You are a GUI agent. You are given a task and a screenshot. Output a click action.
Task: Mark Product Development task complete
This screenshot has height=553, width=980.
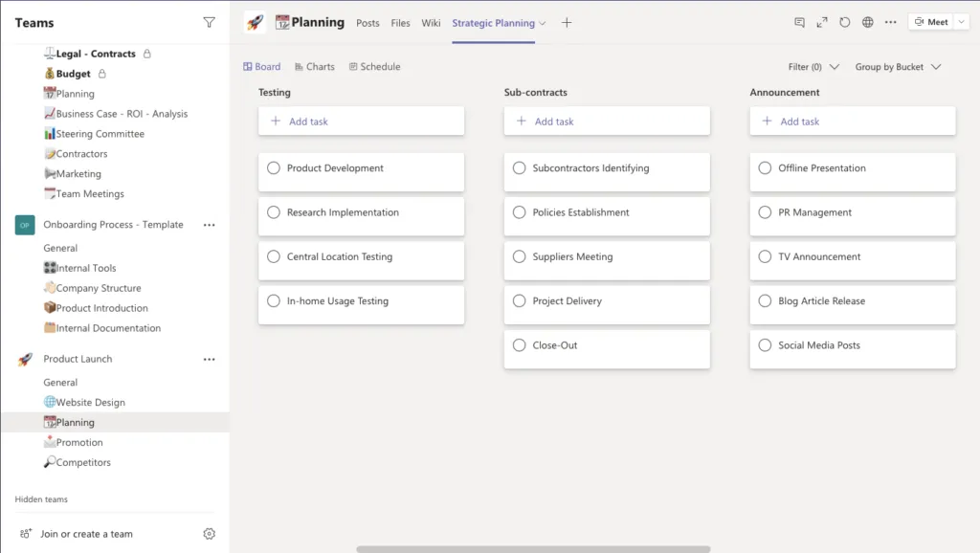(273, 168)
